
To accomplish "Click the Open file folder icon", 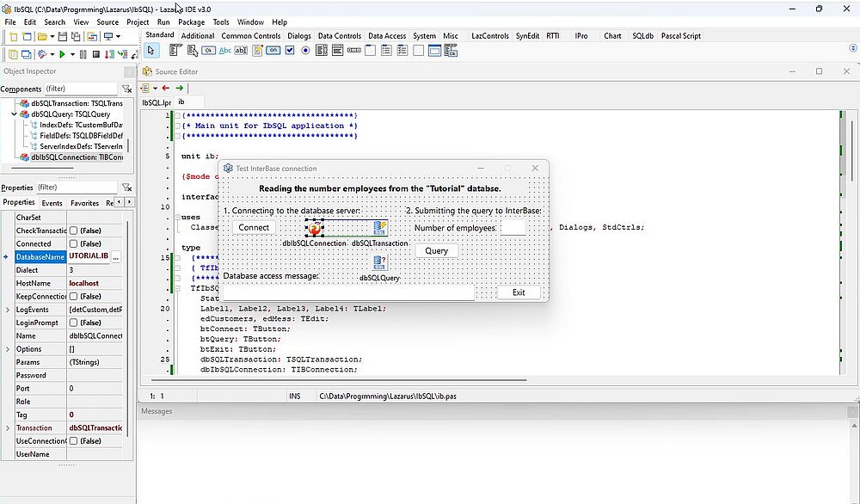I will [x=42, y=37].
